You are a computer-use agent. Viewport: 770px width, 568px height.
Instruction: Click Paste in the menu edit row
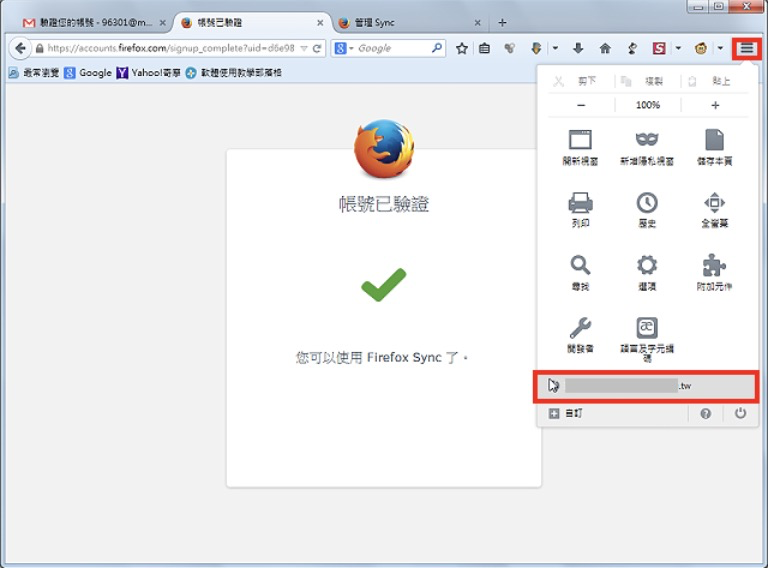tap(715, 81)
